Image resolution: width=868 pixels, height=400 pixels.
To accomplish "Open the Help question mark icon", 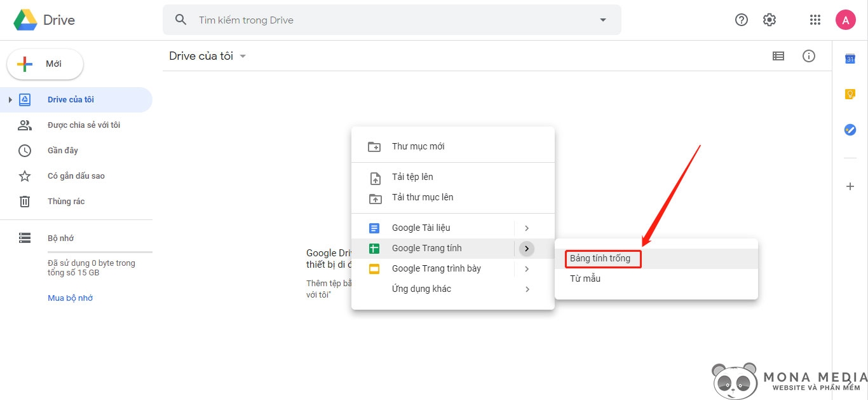I will point(741,20).
